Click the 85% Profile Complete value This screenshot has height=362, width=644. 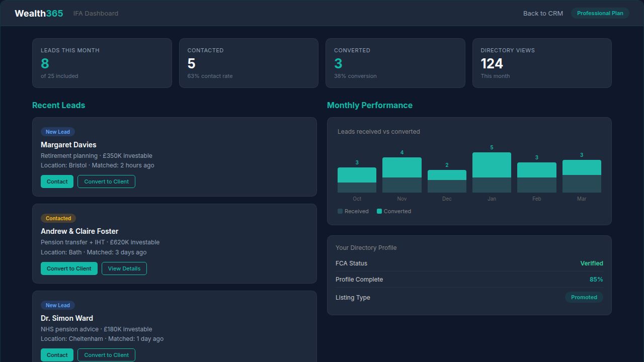click(597, 279)
